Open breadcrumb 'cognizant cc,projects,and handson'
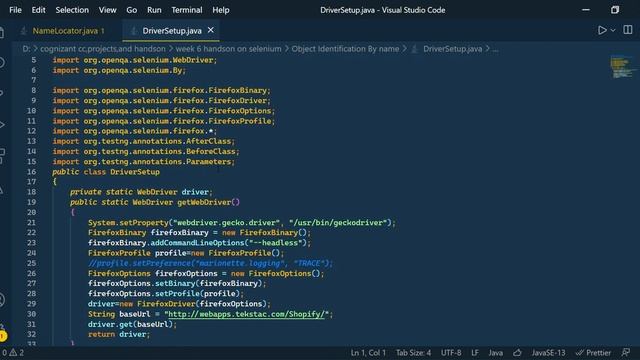Image resolution: width=640 pixels, height=360 pixels. coord(103,49)
